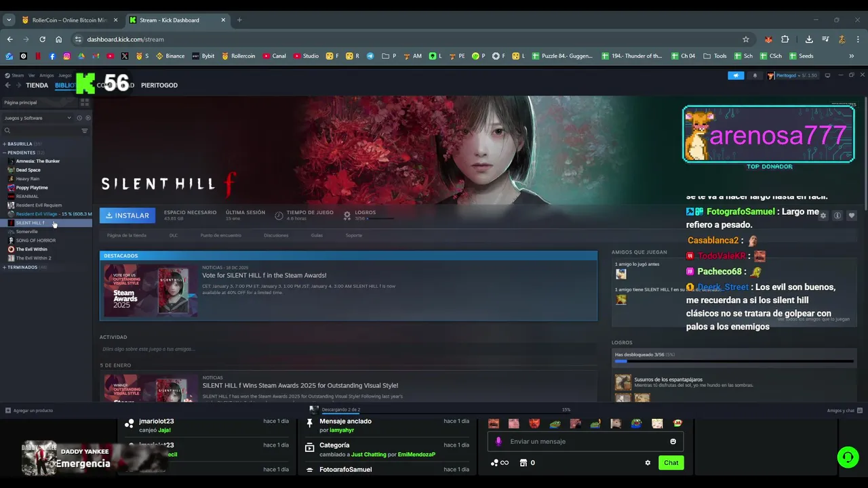The image size is (868, 488).
Task: Open the Tools bookmark folder
Action: pos(715,56)
